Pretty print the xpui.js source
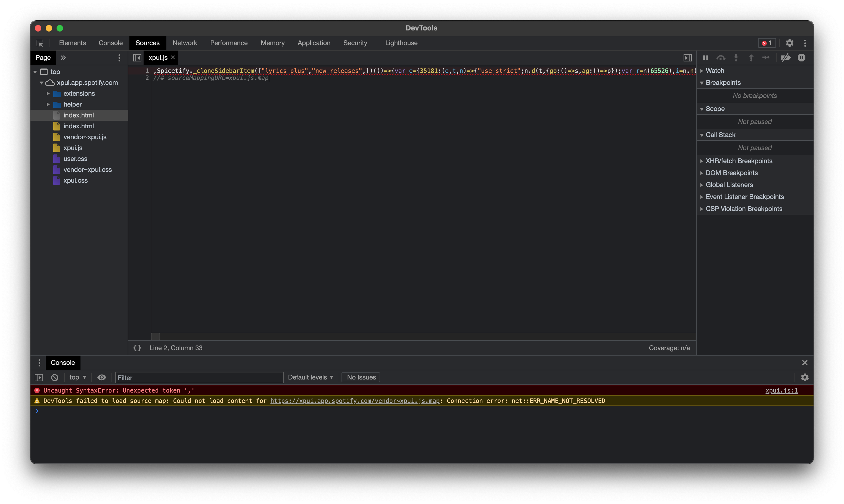The image size is (844, 504). pos(137,348)
